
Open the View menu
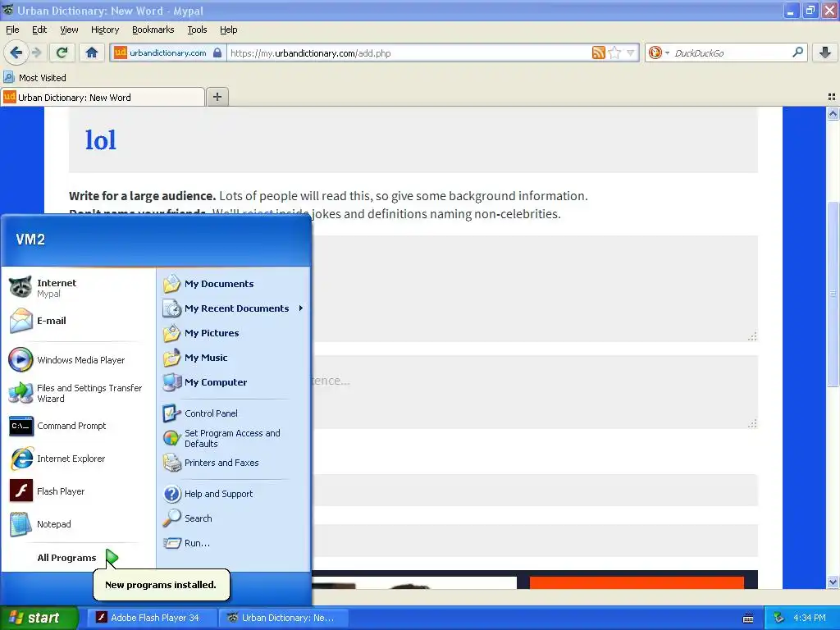click(x=69, y=30)
